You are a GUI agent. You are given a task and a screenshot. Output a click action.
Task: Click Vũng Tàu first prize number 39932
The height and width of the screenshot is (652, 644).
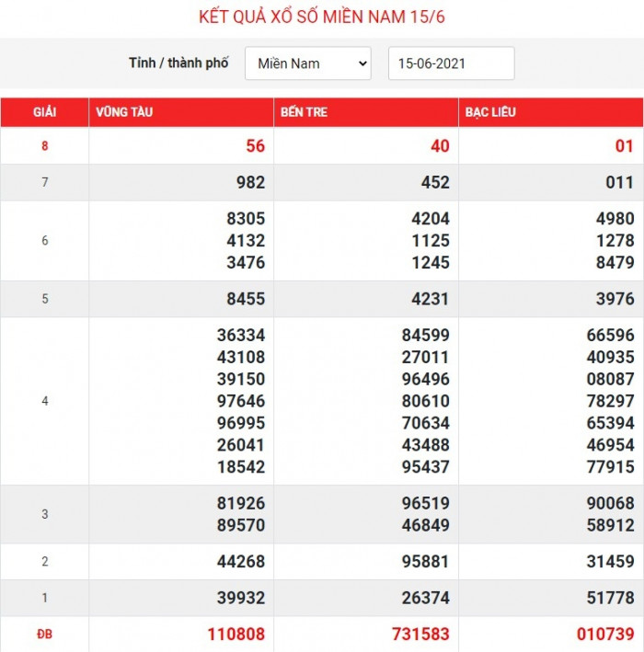tap(241, 598)
